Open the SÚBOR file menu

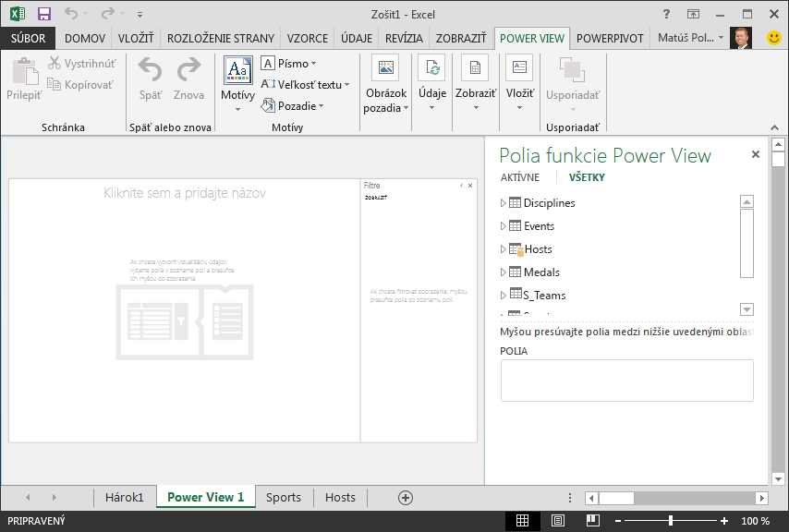[28, 38]
